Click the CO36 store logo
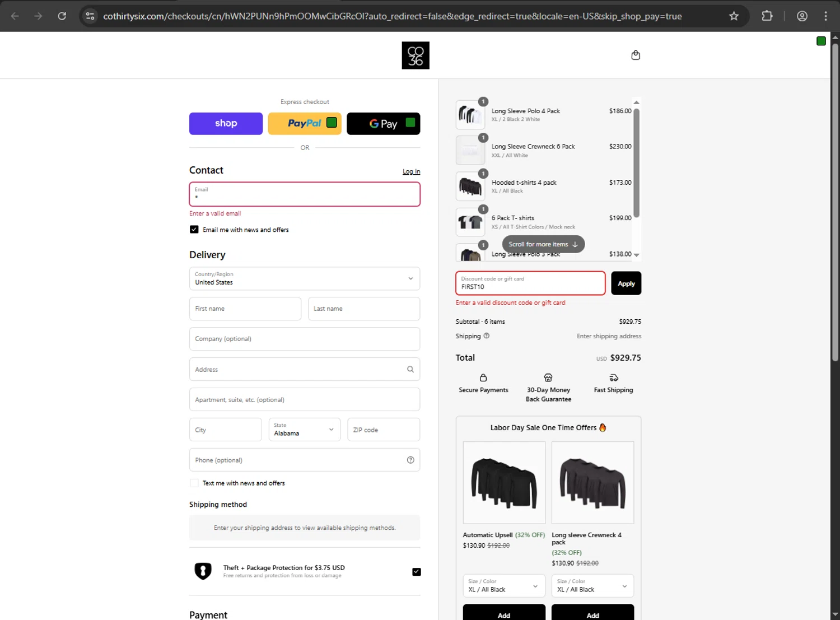The width and height of the screenshot is (840, 620). 416,55
